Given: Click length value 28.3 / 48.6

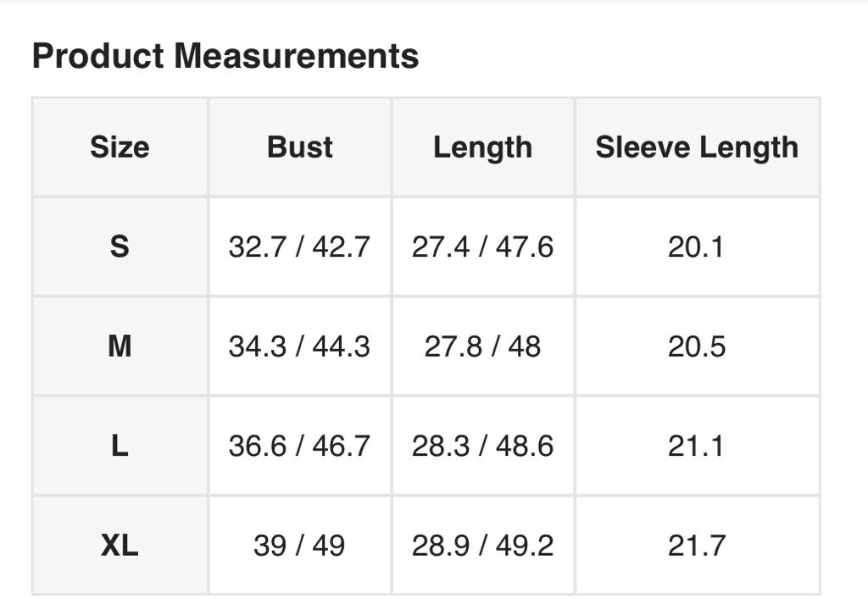Looking at the screenshot, I should point(482,446).
